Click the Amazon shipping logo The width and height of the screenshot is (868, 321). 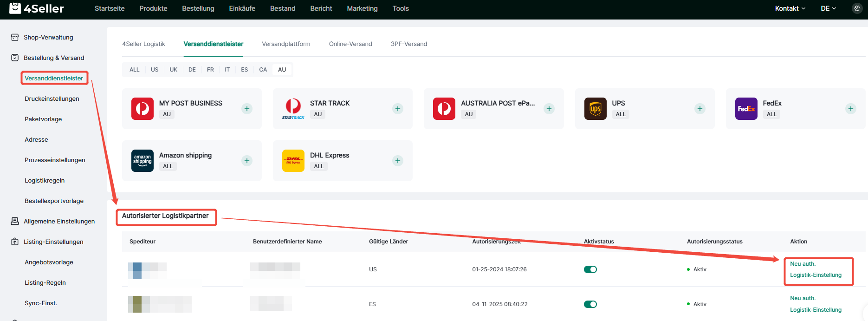point(143,161)
